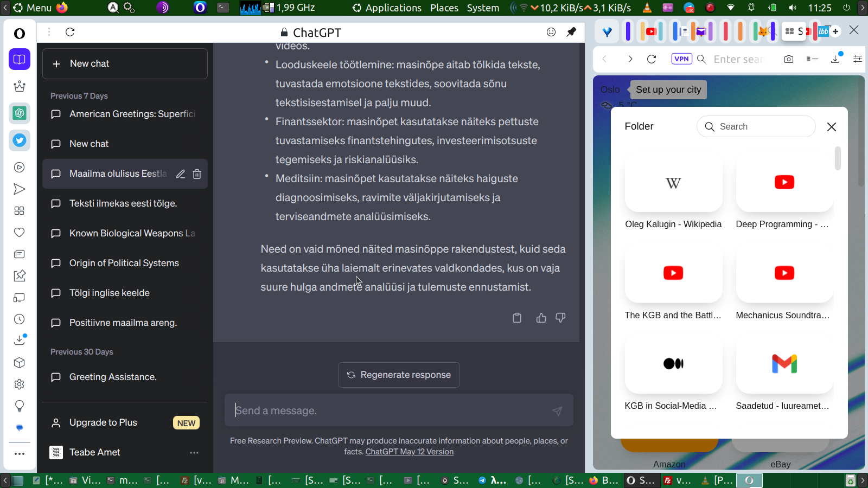The image size is (868, 488).
Task: Click the lightbulb icon in Opera sidebar
Action: click(20, 406)
